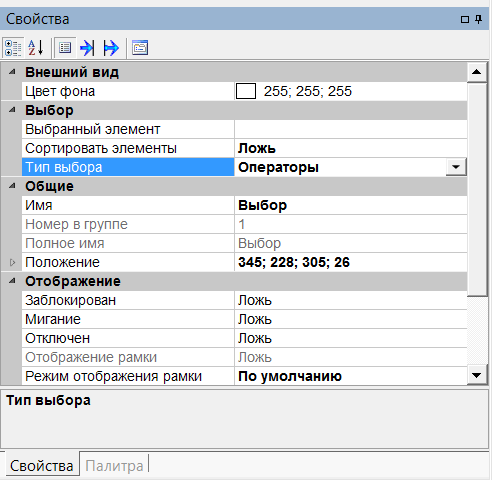Image resolution: width=493 pixels, height=480 pixels.
Task: Collapse the Отображение category
Action: [12, 281]
